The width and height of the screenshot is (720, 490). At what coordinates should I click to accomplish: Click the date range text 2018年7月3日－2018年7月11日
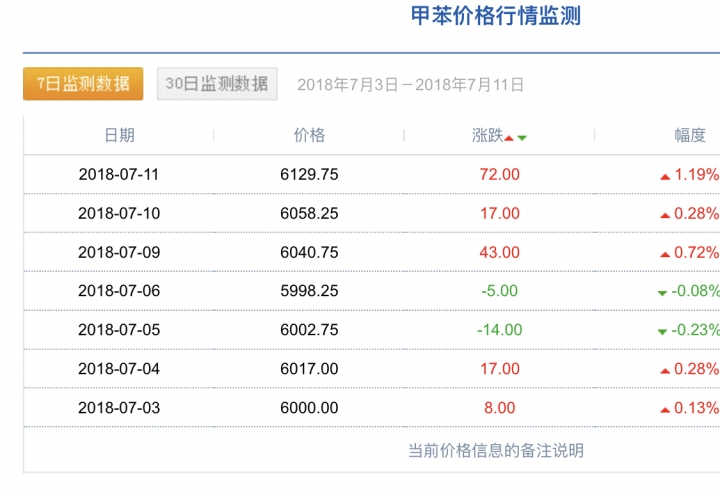(411, 85)
